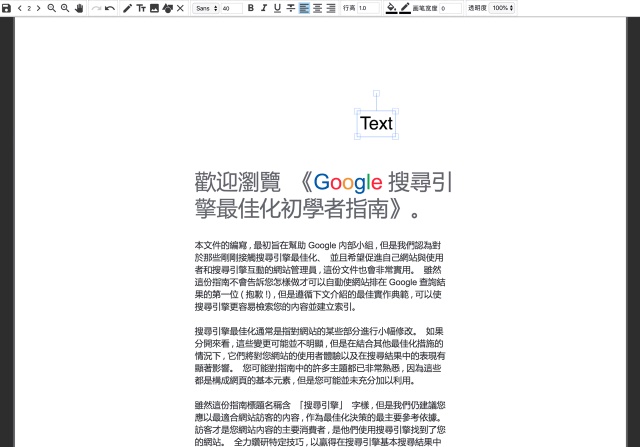Viewport: 640px width, 447px height.
Task: Select the hand pan tool
Action: pos(79,8)
